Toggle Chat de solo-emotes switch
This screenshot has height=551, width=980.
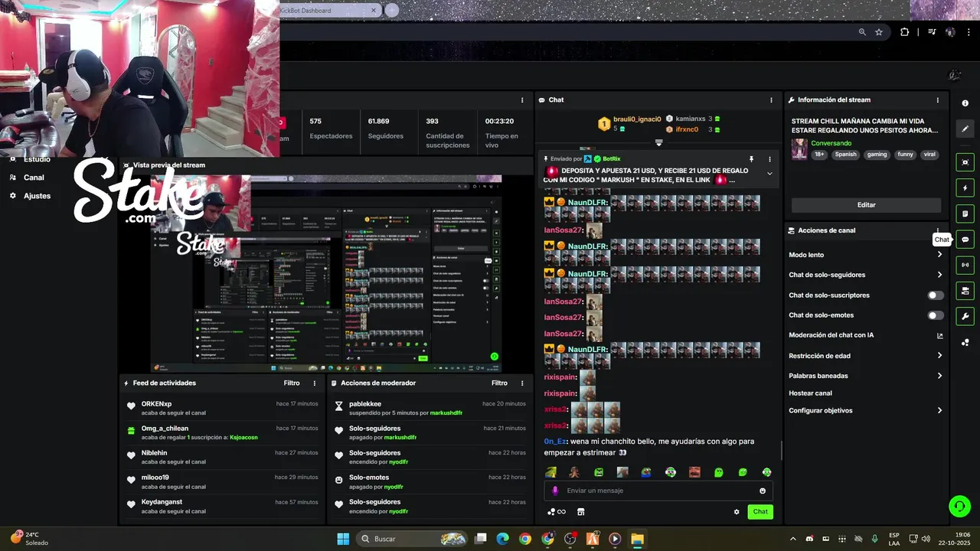(936, 315)
